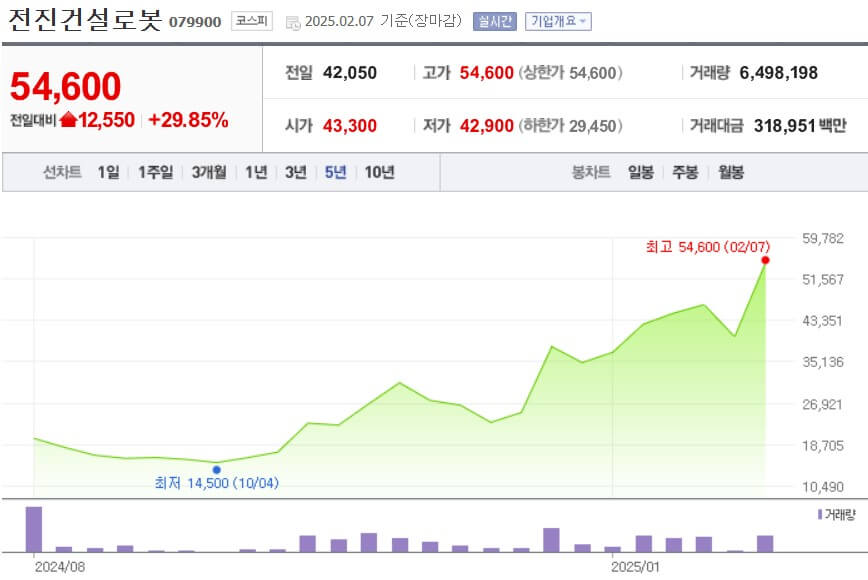
Task: Click the 최저 14,500 (10/04) label text
Action: 216,484
